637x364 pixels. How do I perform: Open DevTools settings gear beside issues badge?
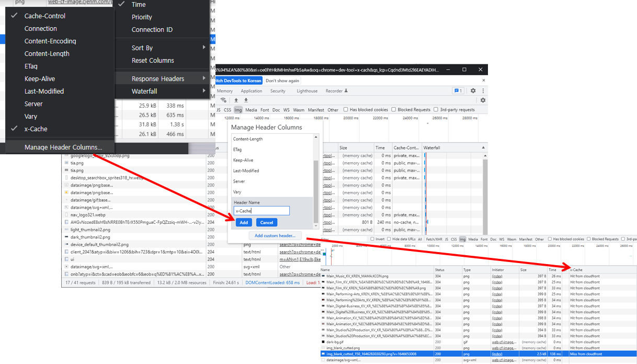tap(473, 90)
